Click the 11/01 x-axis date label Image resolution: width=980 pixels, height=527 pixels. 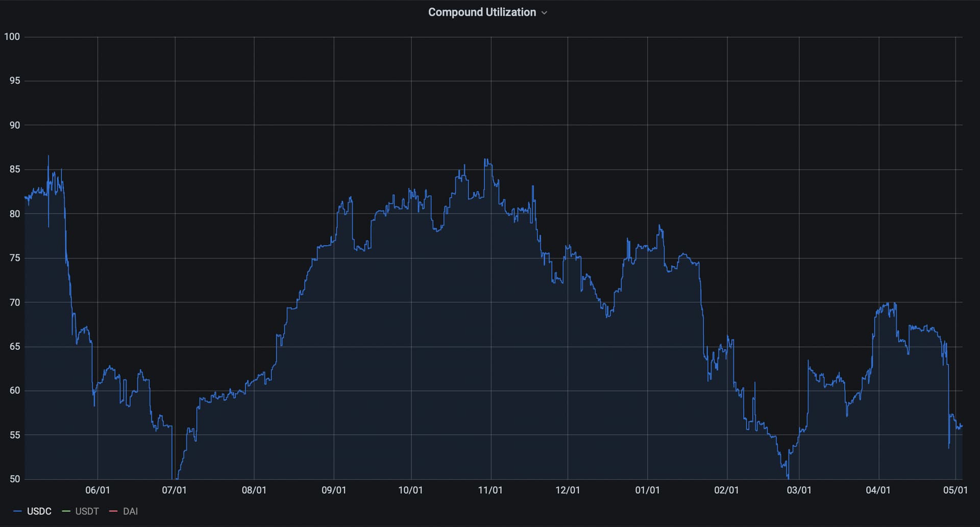click(491, 490)
